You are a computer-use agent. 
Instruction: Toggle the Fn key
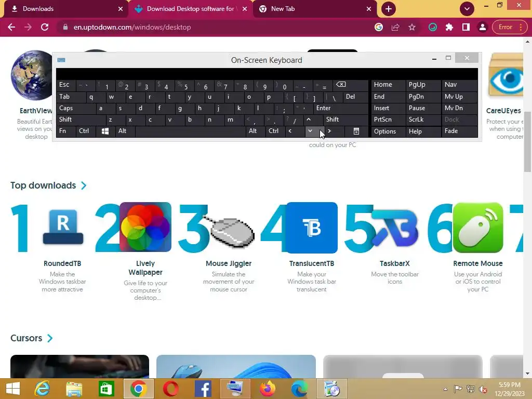pyautogui.click(x=66, y=131)
